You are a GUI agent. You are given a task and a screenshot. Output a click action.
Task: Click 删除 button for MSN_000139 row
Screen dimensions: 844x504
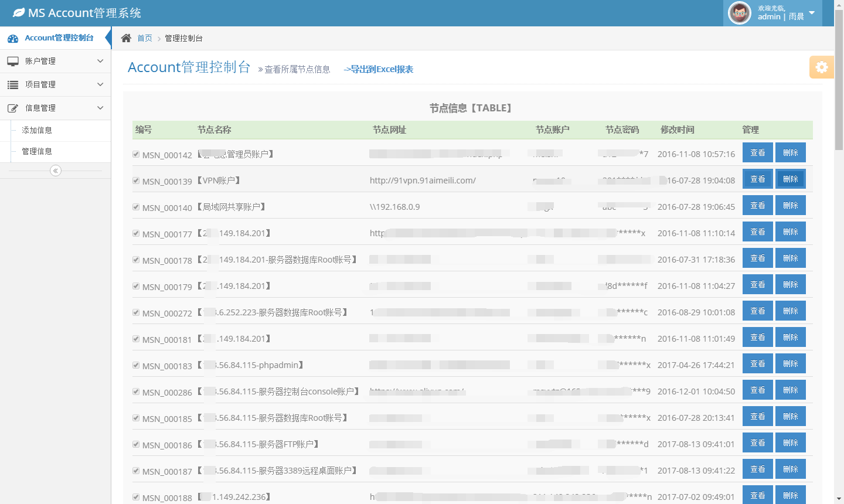click(790, 179)
